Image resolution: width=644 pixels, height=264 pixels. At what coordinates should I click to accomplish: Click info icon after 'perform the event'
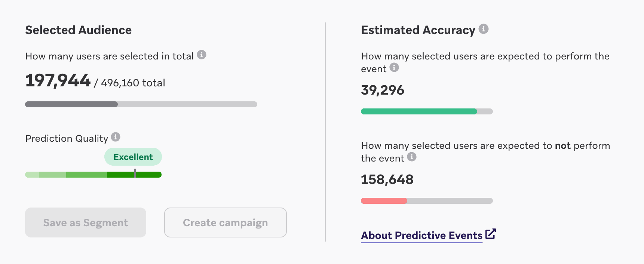[x=394, y=67]
